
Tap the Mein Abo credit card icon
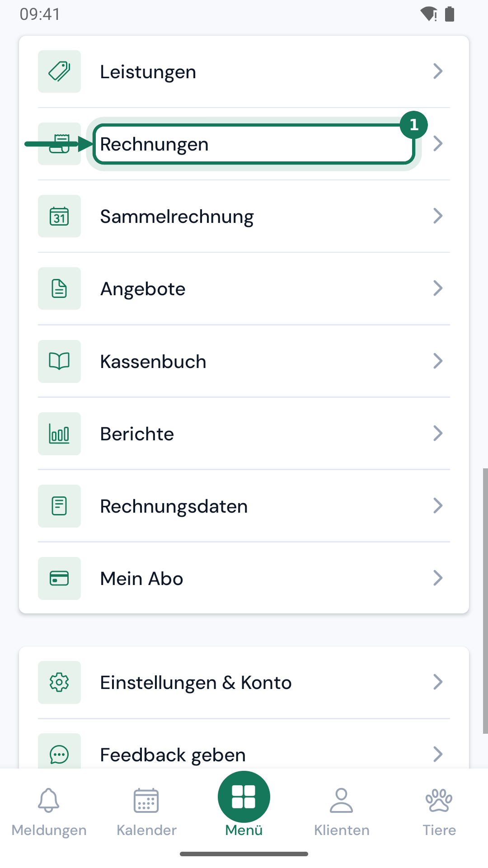59,578
